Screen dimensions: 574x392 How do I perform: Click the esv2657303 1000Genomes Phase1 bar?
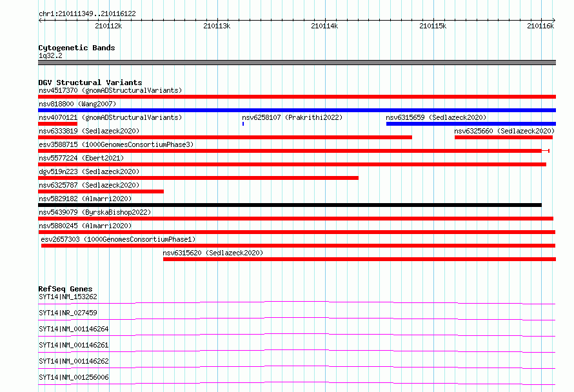coord(299,246)
